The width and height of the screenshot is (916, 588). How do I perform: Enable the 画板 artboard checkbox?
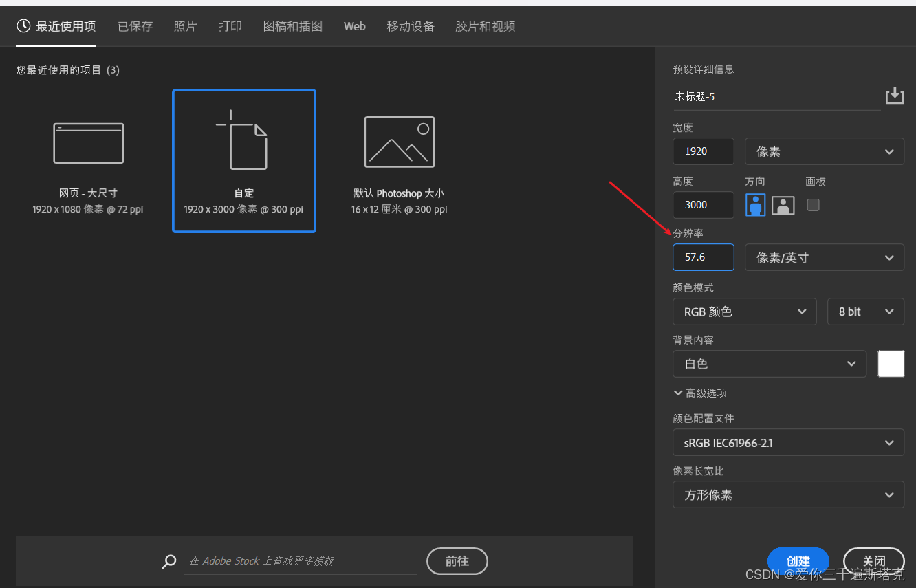(813, 204)
